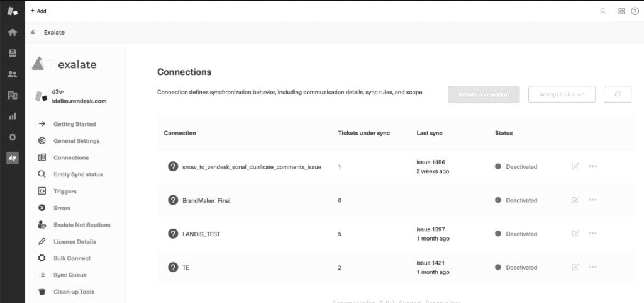Edit the snow_to_zendesk connection

(x=575, y=166)
